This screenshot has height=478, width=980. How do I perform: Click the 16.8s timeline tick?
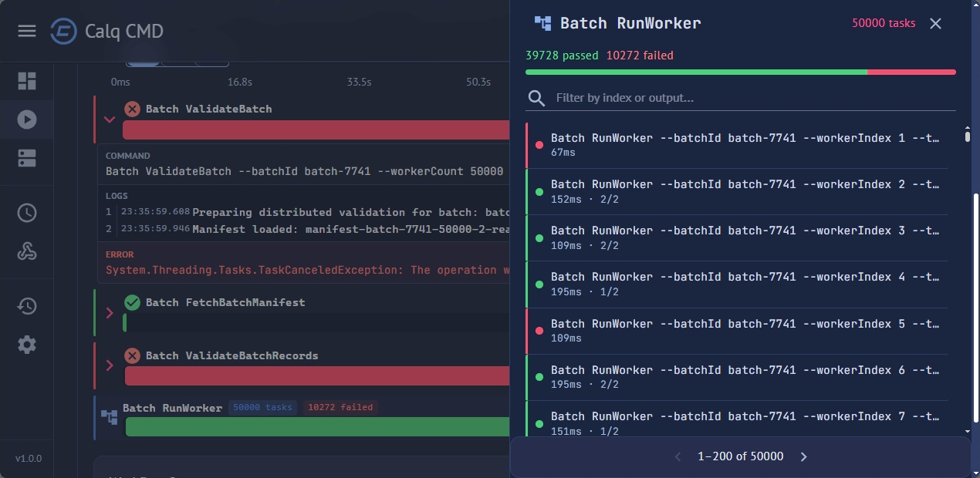(240, 82)
